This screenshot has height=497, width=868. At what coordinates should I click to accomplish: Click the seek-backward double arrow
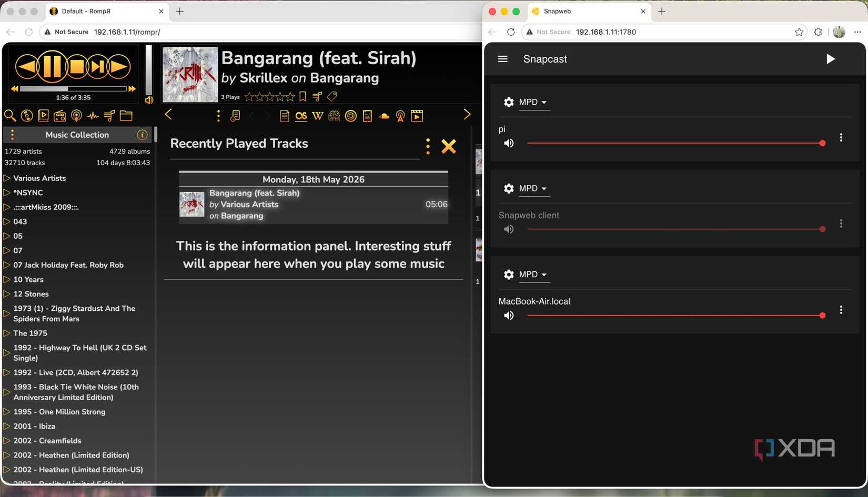[15, 89]
